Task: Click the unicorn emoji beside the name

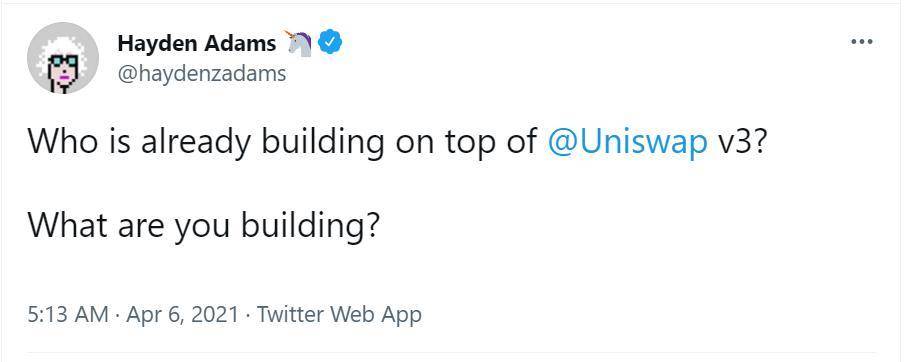Action: [x=297, y=43]
